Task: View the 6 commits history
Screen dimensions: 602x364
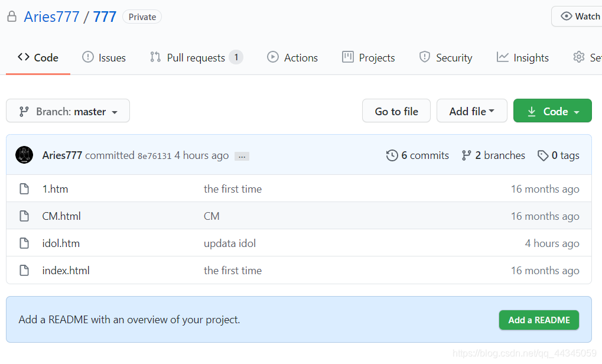Action: pyautogui.click(x=417, y=155)
